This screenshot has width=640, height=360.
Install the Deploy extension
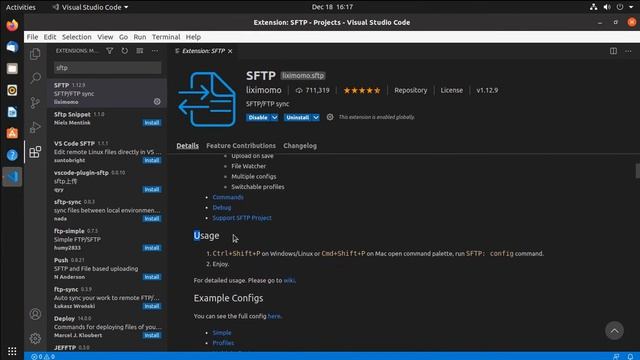(152, 336)
